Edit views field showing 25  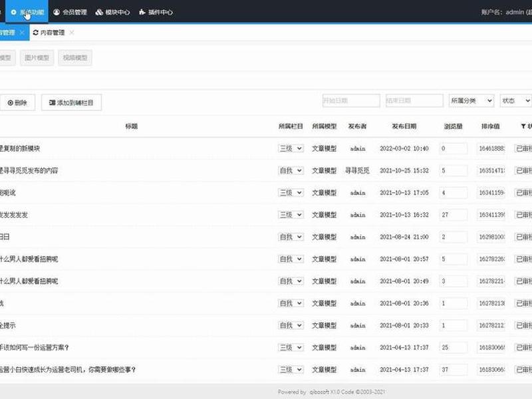454,347
